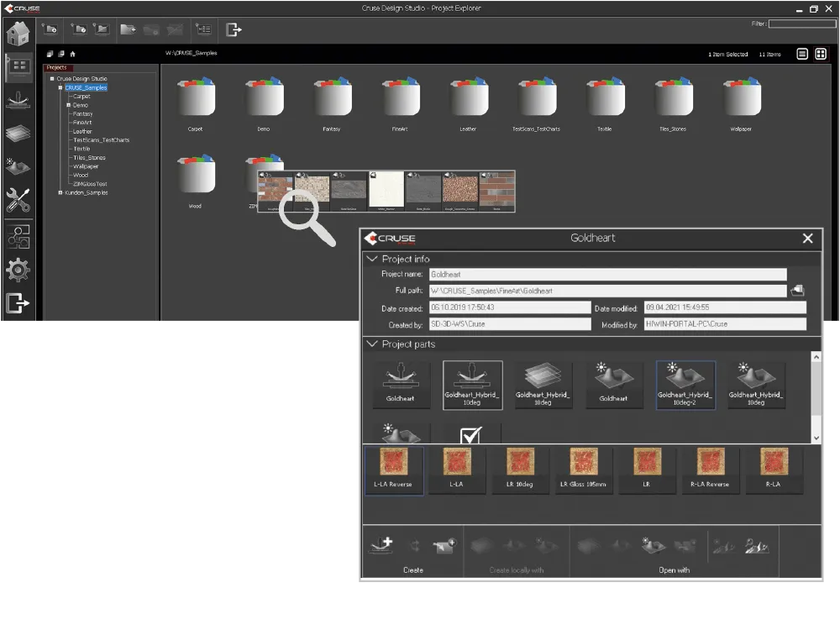
Task: Expand the Kunden_Samples tree node
Action: (60, 192)
